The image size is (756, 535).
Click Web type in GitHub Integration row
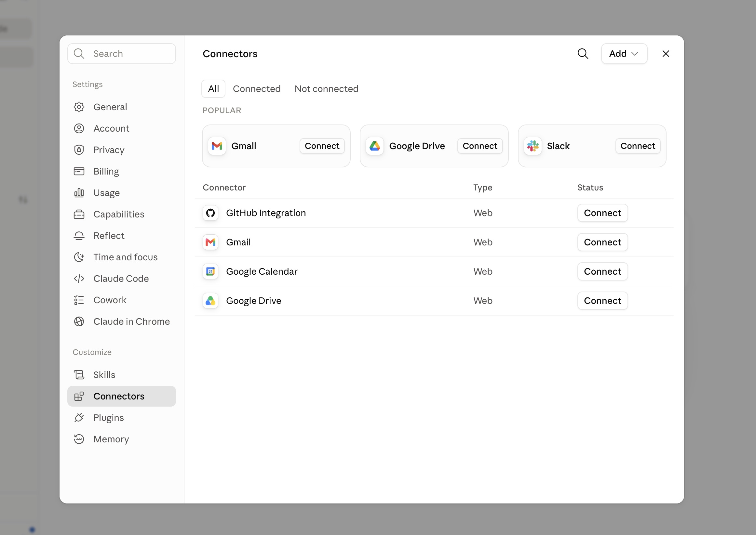[483, 213]
